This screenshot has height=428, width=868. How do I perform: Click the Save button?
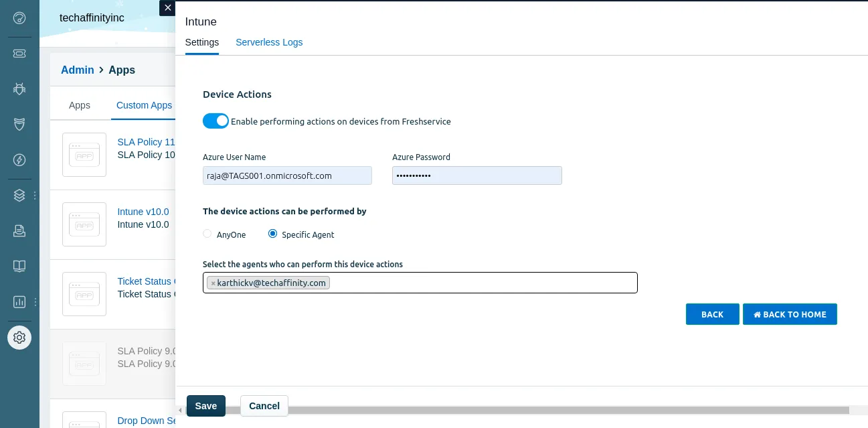(x=206, y=406)
